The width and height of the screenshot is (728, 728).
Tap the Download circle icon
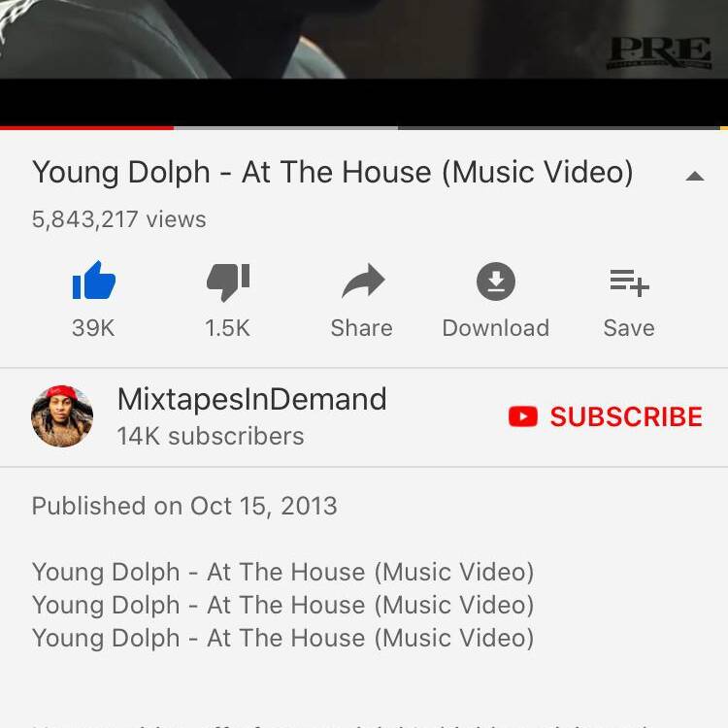pyautogui.click(x=496, y=281)
